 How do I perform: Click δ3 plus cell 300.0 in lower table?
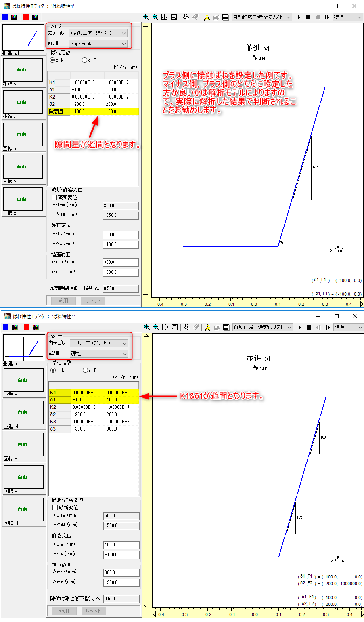121,429
